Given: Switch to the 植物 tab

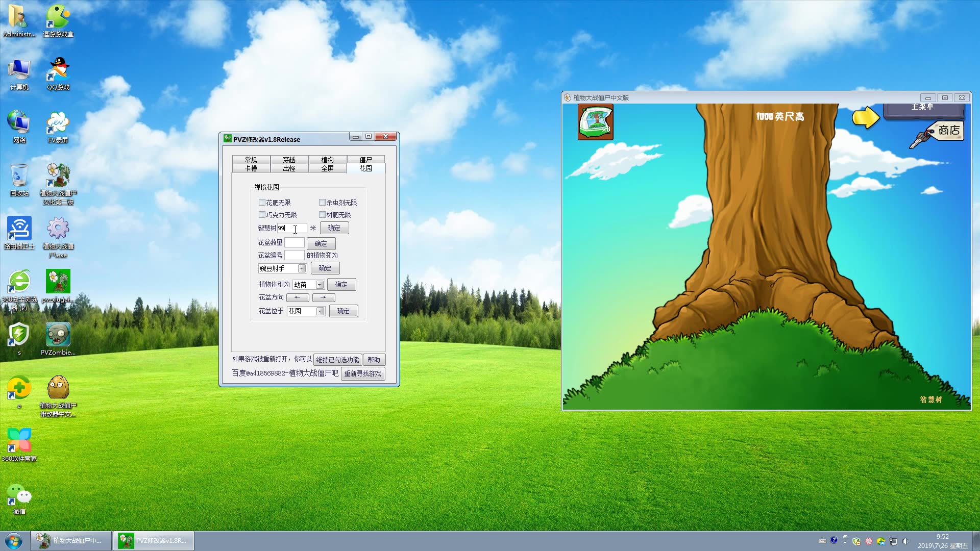Looking at the screenshot, I should point(327,160).
